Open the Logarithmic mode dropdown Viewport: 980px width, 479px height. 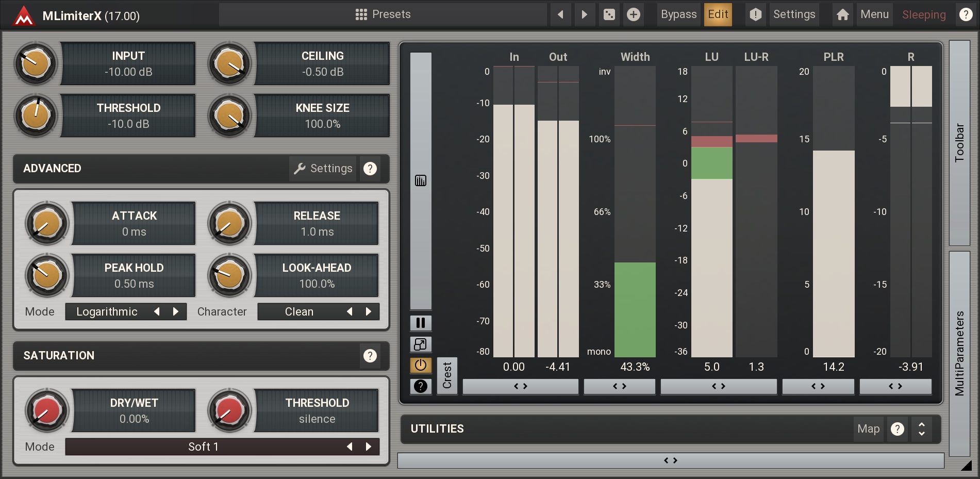[x=107, y=312]
